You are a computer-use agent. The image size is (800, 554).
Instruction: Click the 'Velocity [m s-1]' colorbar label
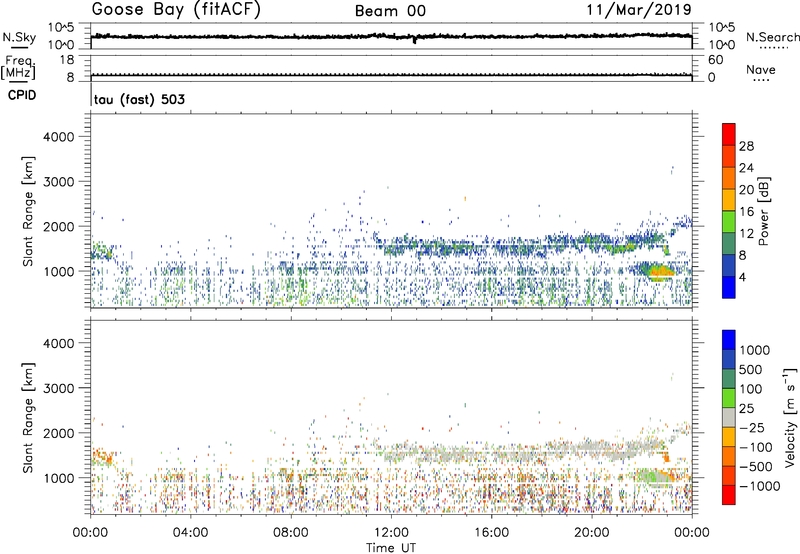click(x=790, y=417)
